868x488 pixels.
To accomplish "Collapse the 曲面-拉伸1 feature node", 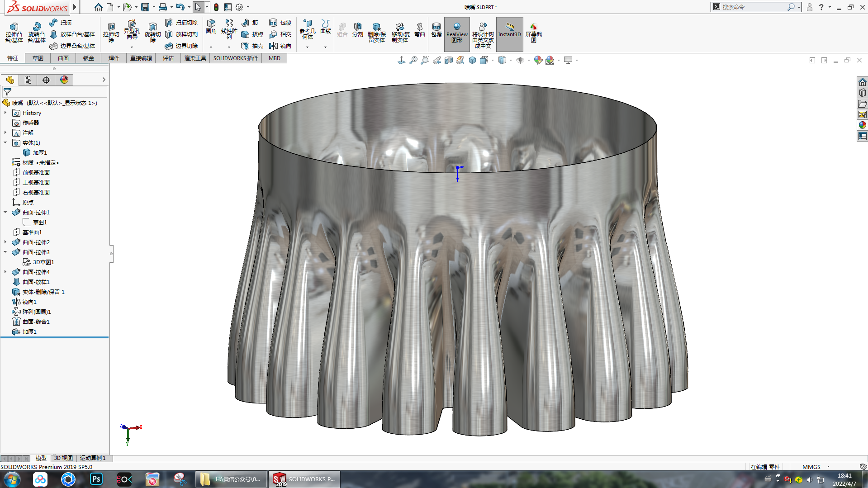I will [5, 213].
